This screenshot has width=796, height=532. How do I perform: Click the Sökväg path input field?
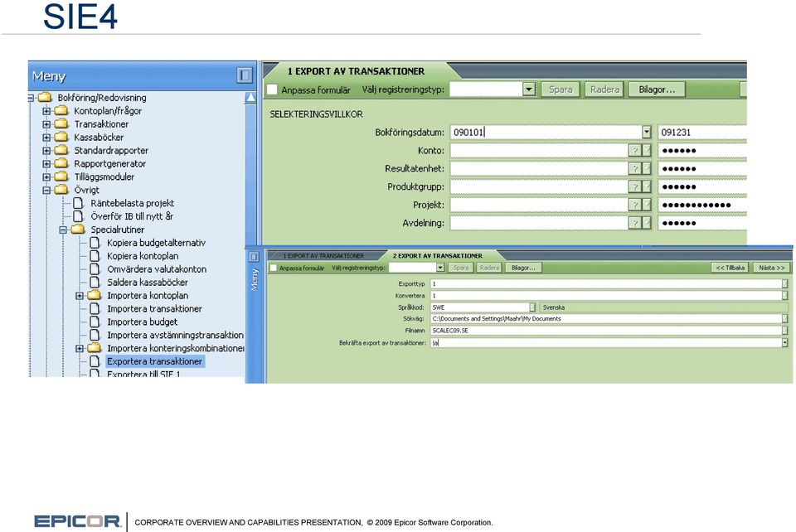(x=606, y=319)
